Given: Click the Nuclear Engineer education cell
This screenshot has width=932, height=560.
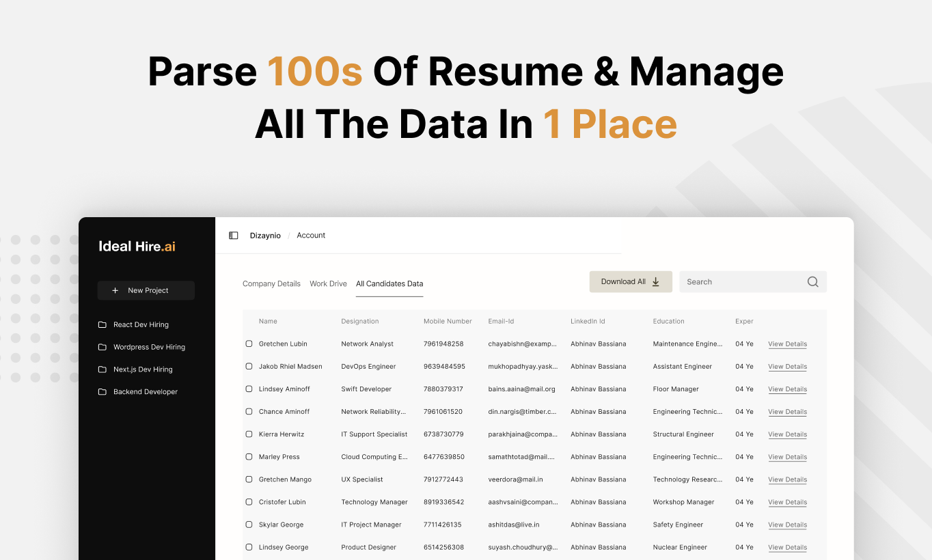Looking at the screenshot, I should 680,547.
